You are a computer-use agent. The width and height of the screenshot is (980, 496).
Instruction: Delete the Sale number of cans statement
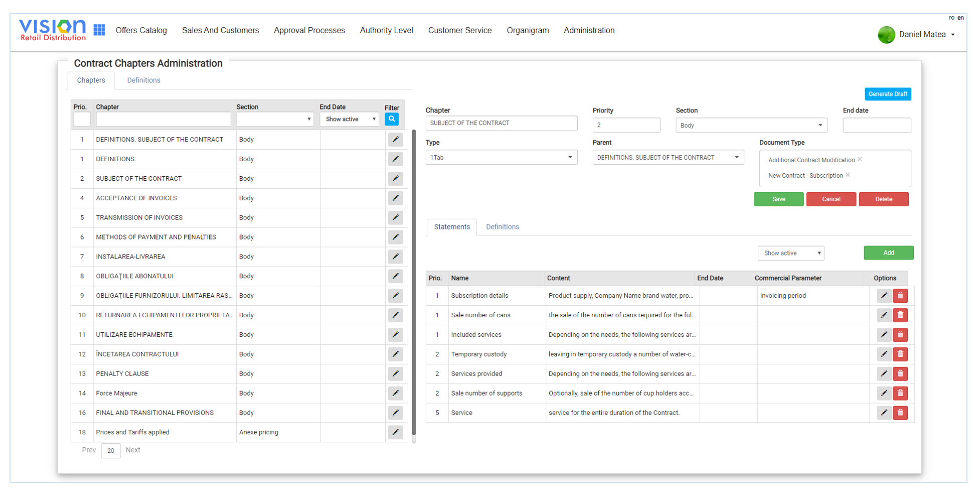[900, 315]
